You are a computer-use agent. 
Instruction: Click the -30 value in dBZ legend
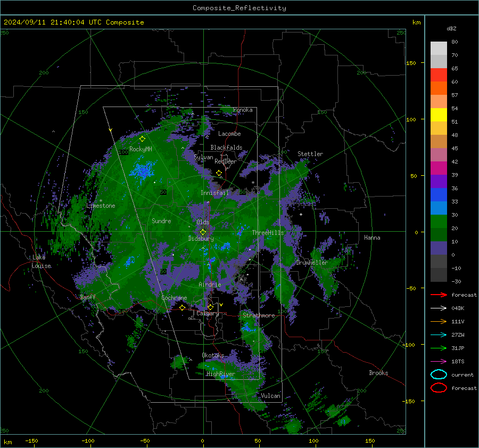pyautogui.click(x=456, y=281)
